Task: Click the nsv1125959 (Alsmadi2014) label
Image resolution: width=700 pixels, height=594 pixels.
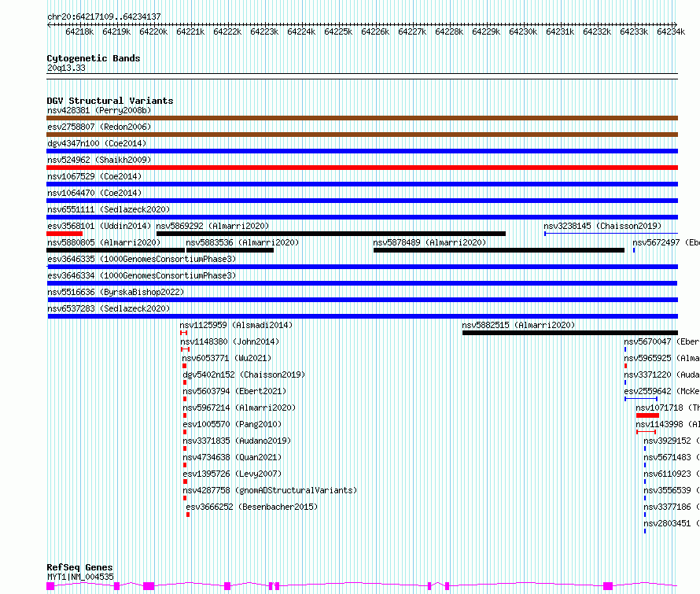Action: (236, 325)
